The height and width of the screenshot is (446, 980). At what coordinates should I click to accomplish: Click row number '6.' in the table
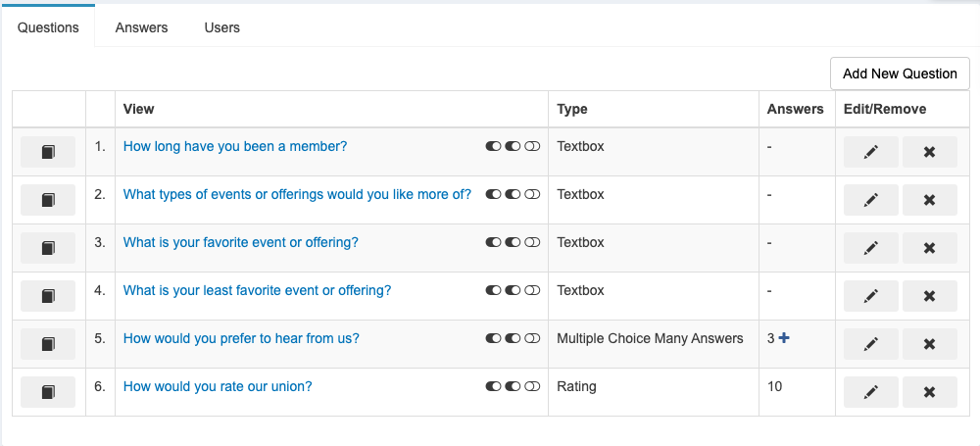coord(100,386)
